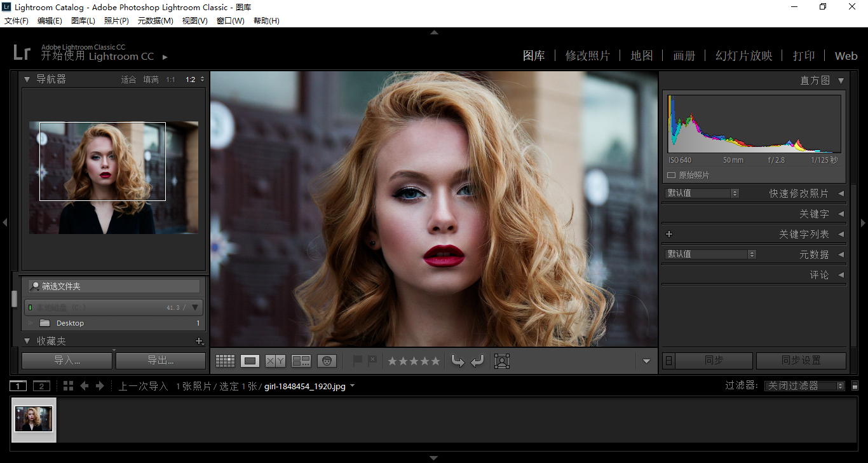This screenshot has height=463, width=868.
Task: Click the face region draw tool
Action: point(502,361)
